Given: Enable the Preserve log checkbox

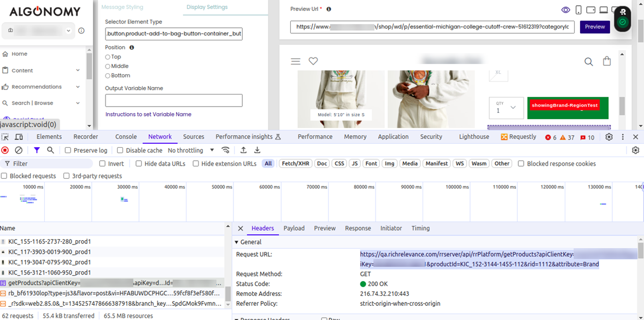Looking at the screenshot, I should (68, 150).
